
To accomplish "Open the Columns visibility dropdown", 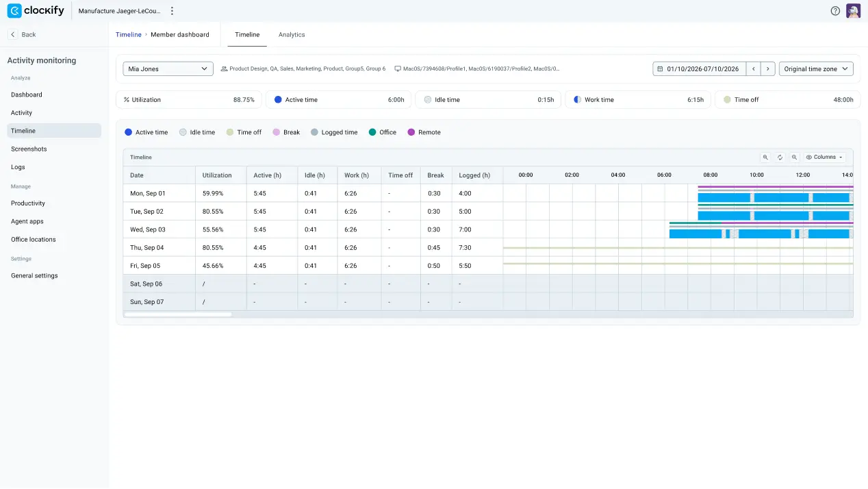I will click(x=824, y=158).
